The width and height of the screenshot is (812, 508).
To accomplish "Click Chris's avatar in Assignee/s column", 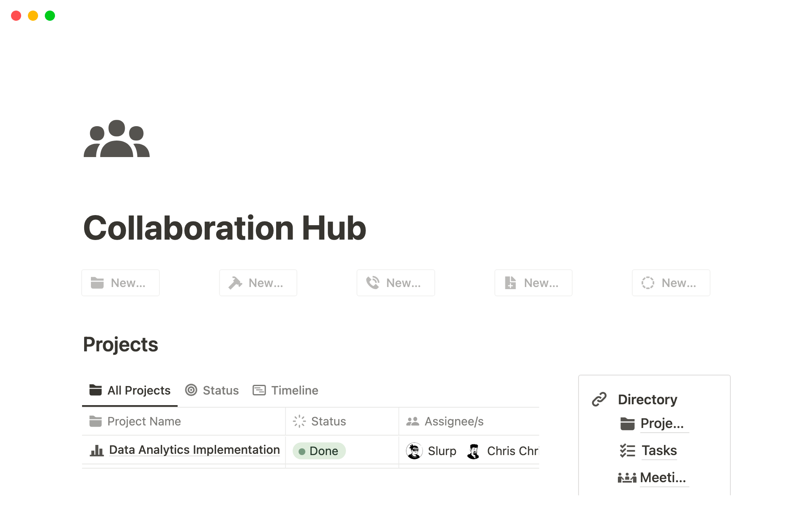I will (474, 450).
